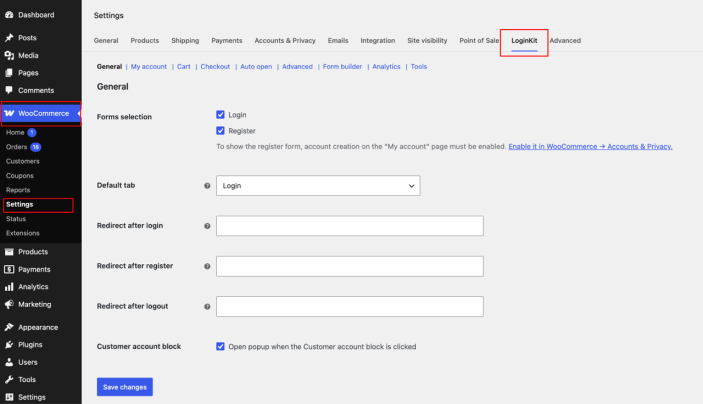Viewport: 703px width, 404px height.
Task: Open the Cart sub-section link
Action: 184,66
